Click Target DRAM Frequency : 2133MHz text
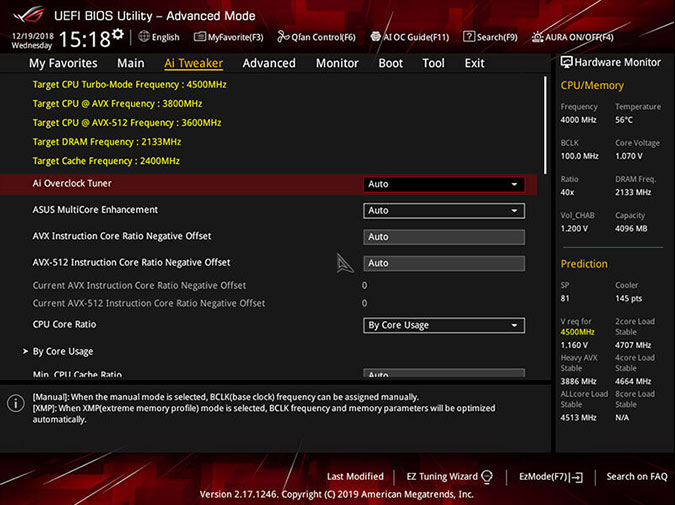This screenshot has width=675, height=505. (107, 142)
